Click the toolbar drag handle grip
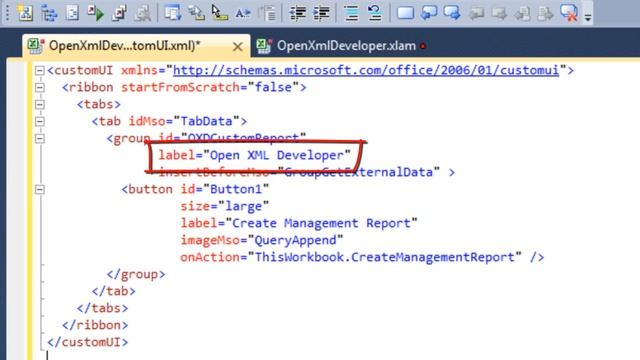The height and width of the screenshot is (360, 640). [x=7, y=13]
